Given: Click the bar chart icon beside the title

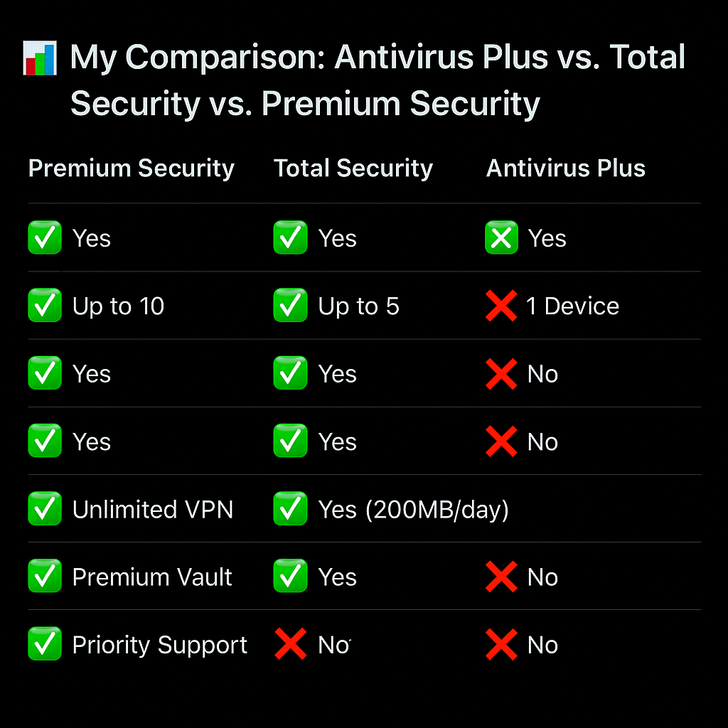Looking at the screenshot, I should 40,58.
